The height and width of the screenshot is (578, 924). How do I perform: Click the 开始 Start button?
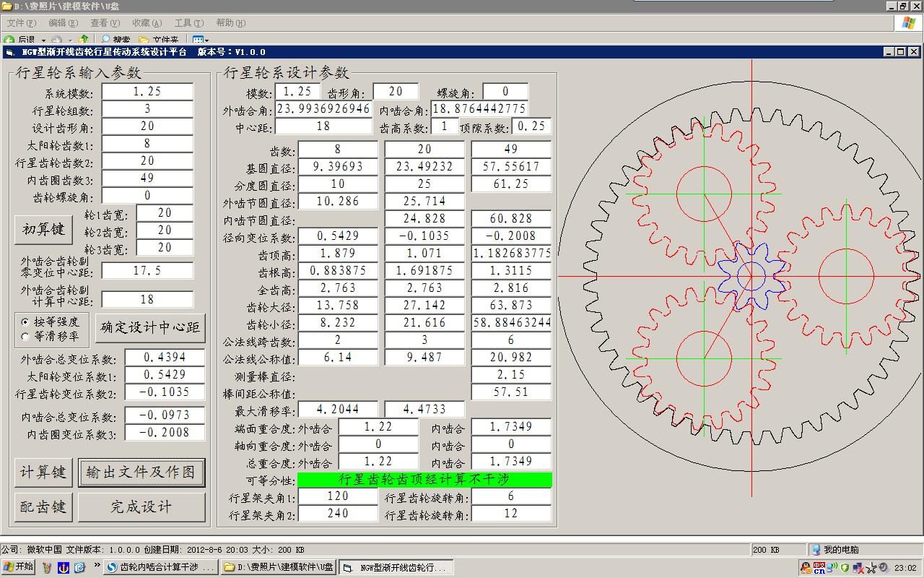point(19,567)
